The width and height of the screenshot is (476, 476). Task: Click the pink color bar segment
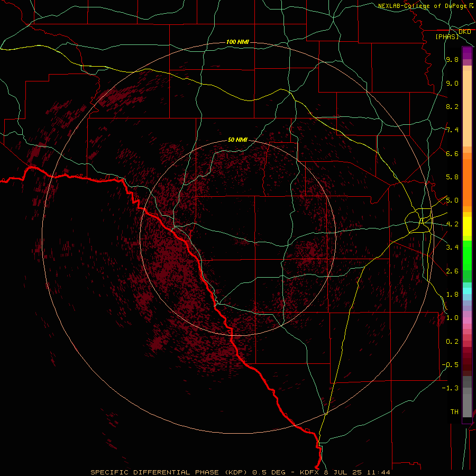(x=467, y=321)
